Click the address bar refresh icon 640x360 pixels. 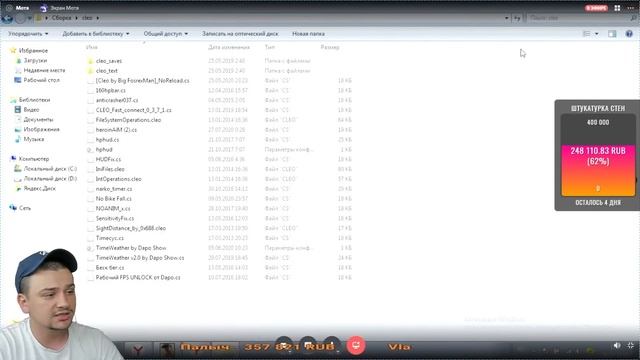click(x=517, y=18)
